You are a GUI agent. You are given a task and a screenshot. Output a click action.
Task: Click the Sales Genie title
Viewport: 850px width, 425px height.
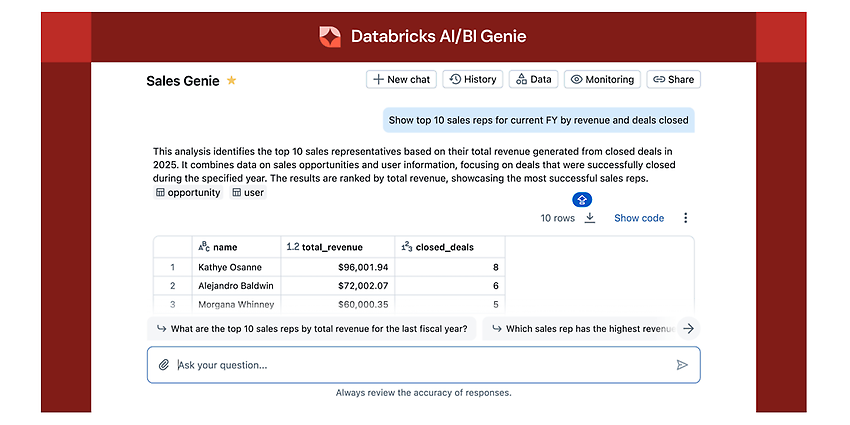pos(183,81)
